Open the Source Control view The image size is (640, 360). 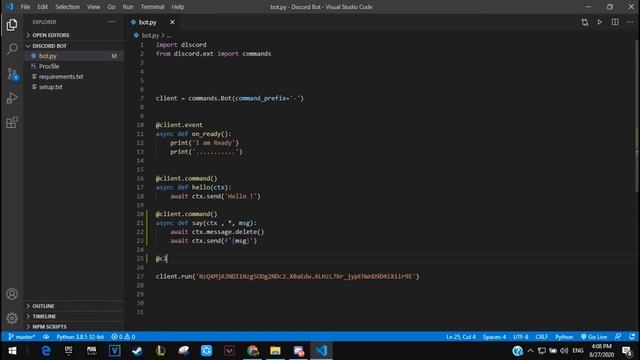pos(12,74)
